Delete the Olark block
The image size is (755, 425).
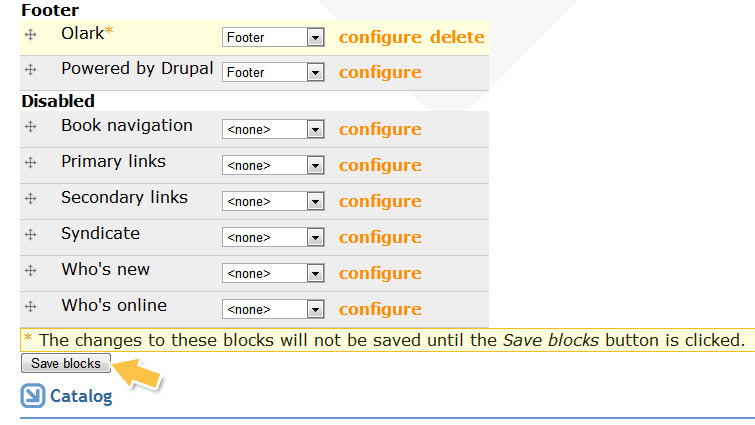point(457,37)
